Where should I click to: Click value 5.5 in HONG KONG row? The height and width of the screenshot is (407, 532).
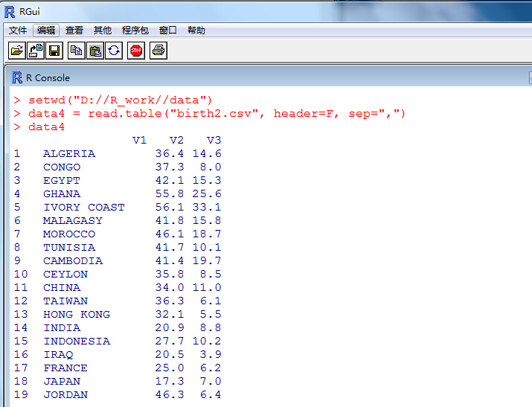[211, 315]
